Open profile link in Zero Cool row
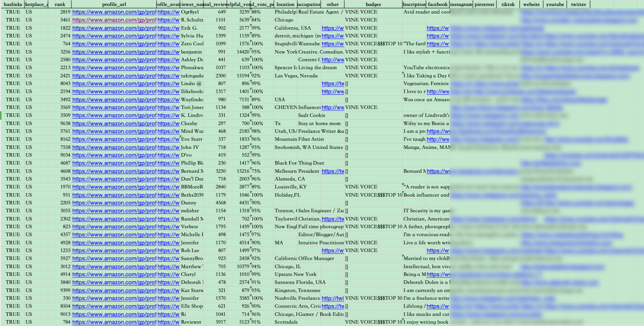 114,44
